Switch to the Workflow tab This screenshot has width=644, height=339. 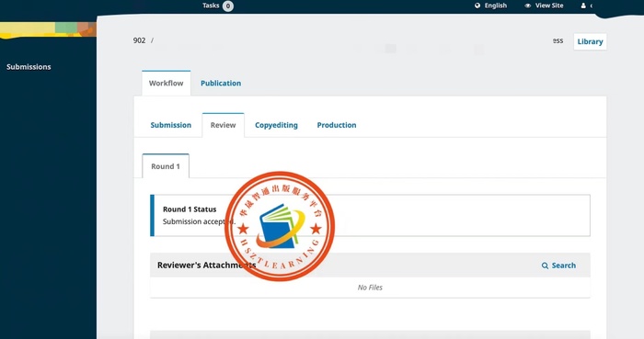pos(166,84)
